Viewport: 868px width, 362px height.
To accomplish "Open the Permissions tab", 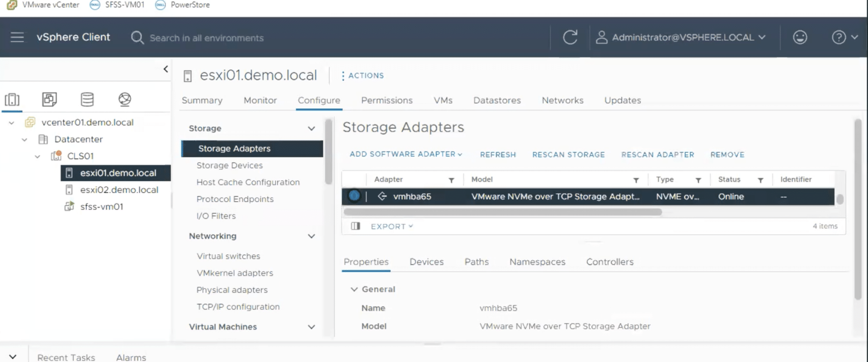I will 387,100.
